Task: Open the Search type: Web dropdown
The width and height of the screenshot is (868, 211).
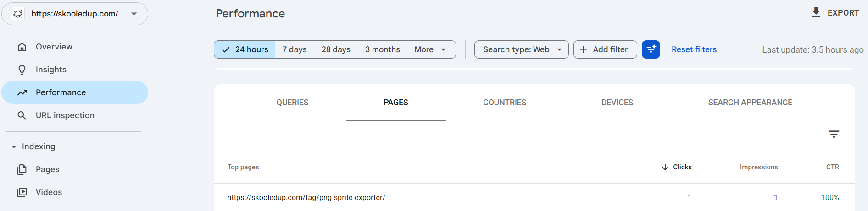Action: point(521,49)
